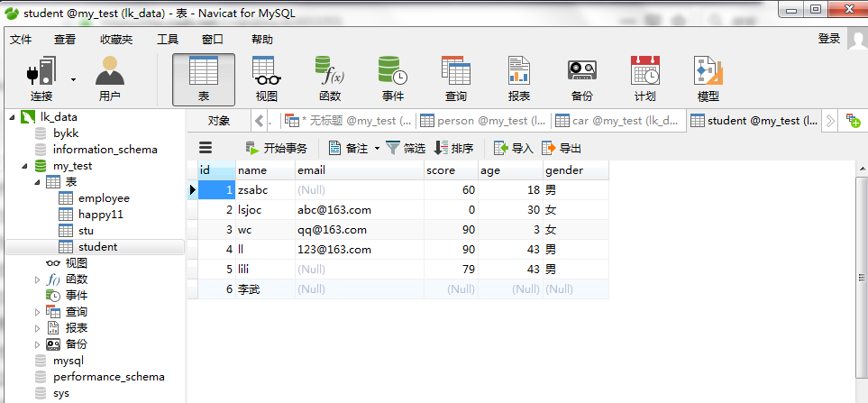Expand the 查询 node in tree
The width and height of the screenshot is (868, 403).
37,312
